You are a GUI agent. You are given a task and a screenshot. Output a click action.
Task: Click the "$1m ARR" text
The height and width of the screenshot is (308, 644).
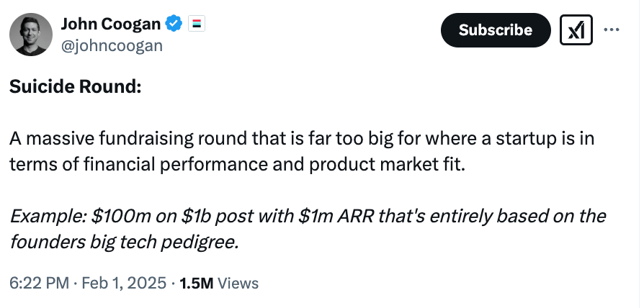point(336,216)
